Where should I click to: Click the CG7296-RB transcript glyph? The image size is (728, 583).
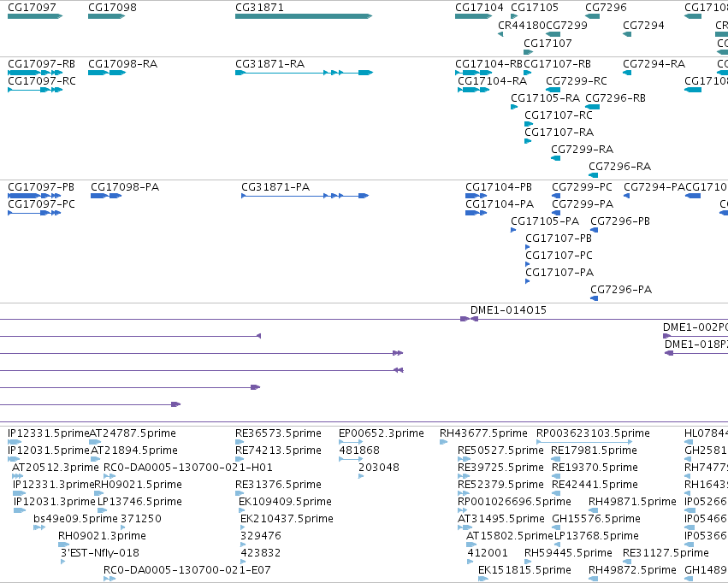[592, 107]
